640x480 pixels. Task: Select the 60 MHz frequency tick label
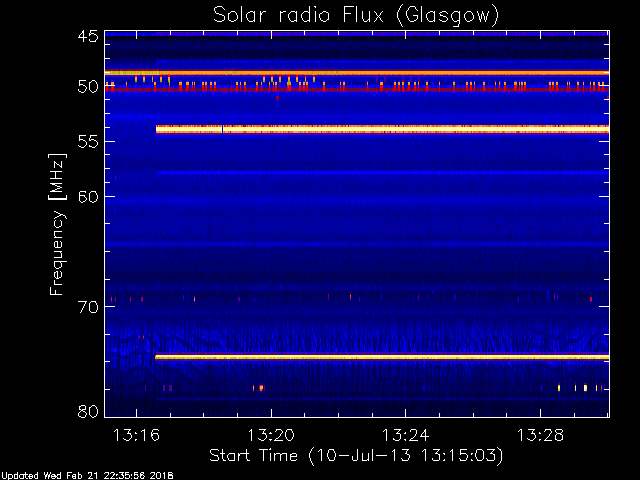point(87,197)
